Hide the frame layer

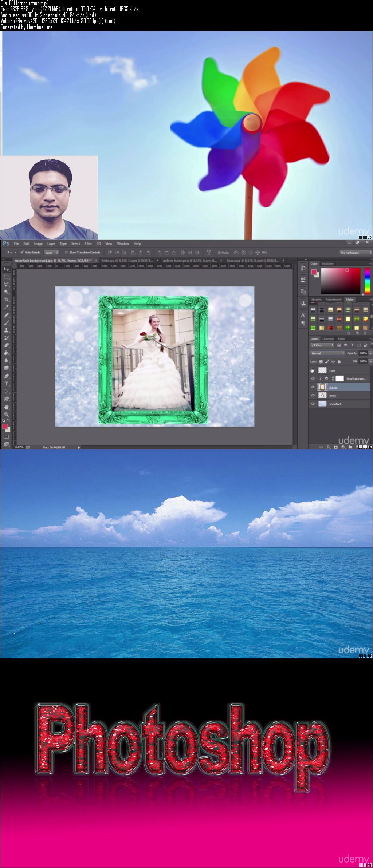click(313, 387)
